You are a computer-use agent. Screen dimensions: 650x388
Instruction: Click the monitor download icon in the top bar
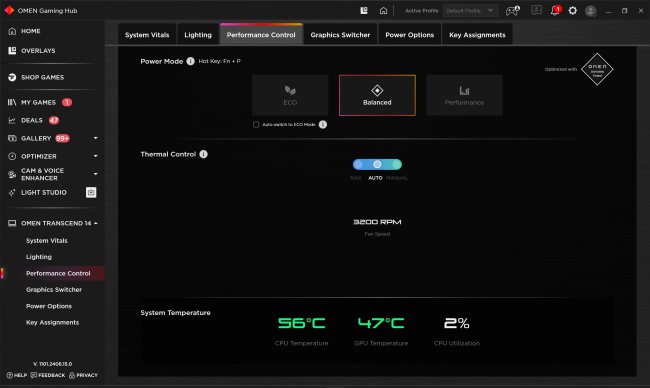(536, 10)
